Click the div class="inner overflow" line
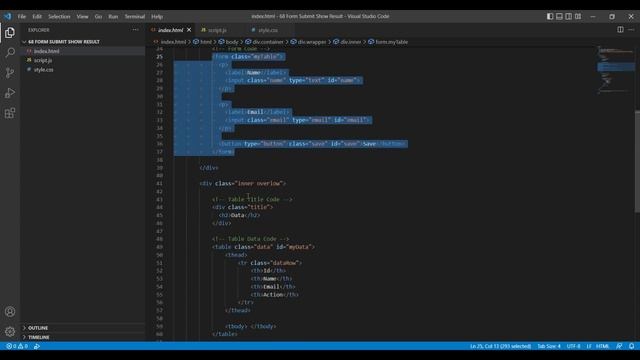The image size is (640, 360). [243, 184]
